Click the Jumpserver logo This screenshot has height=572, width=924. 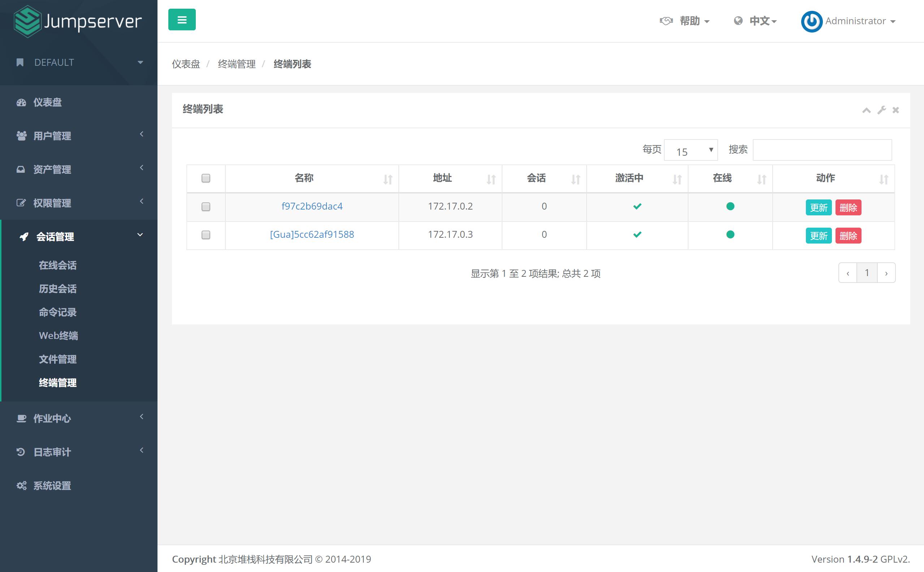pyautogui.click(x=78, y=21)
